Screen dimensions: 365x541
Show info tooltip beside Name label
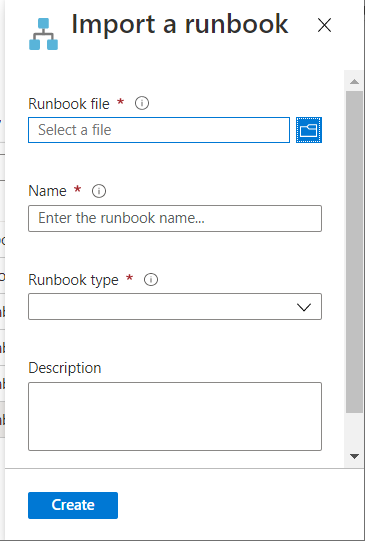tap(99, 191)
